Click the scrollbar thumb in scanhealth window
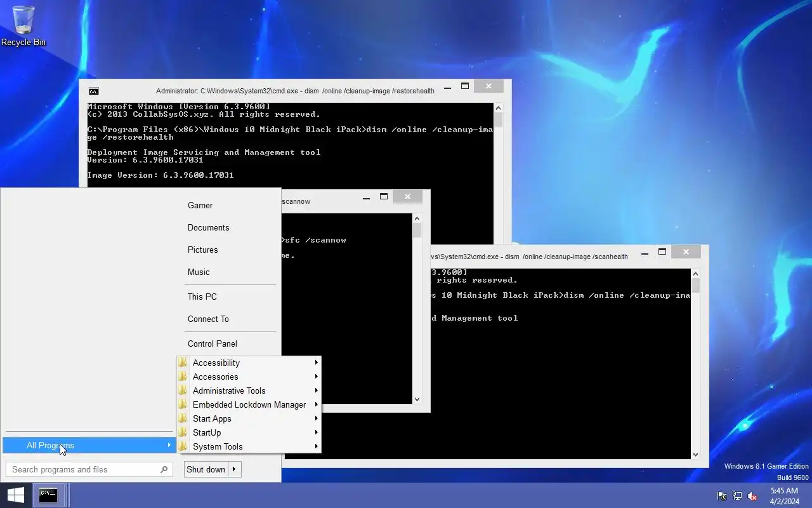 (x=695, y=286)
